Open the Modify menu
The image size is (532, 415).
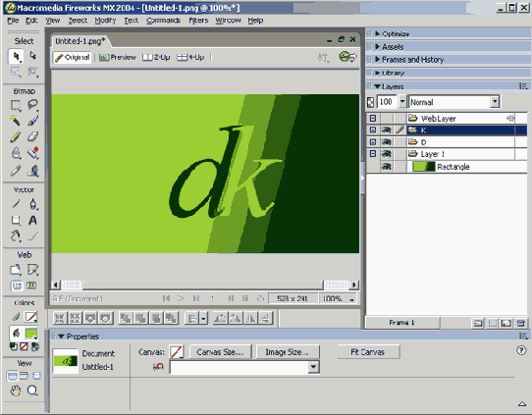pos(105,21)
